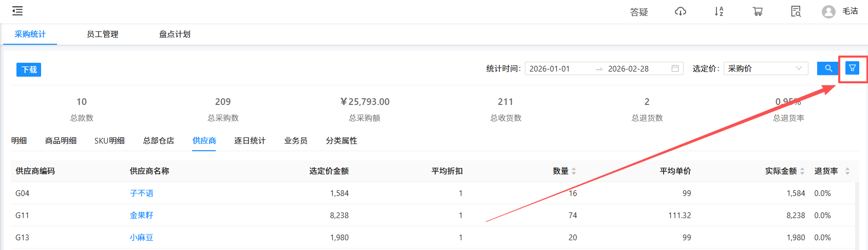Open supplier link 金果籽
Viewport: 868px width, 250px height.
(141, 216)
